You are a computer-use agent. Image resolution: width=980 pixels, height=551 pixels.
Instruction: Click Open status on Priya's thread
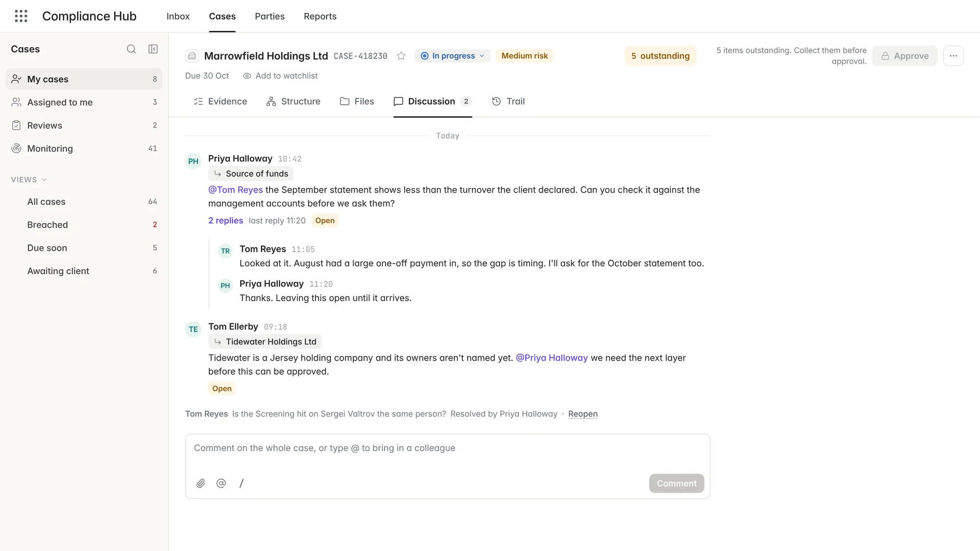pos(325,220)
